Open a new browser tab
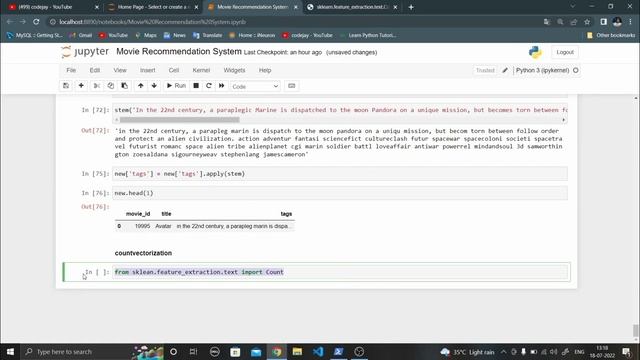 click(x=411, y=7)
